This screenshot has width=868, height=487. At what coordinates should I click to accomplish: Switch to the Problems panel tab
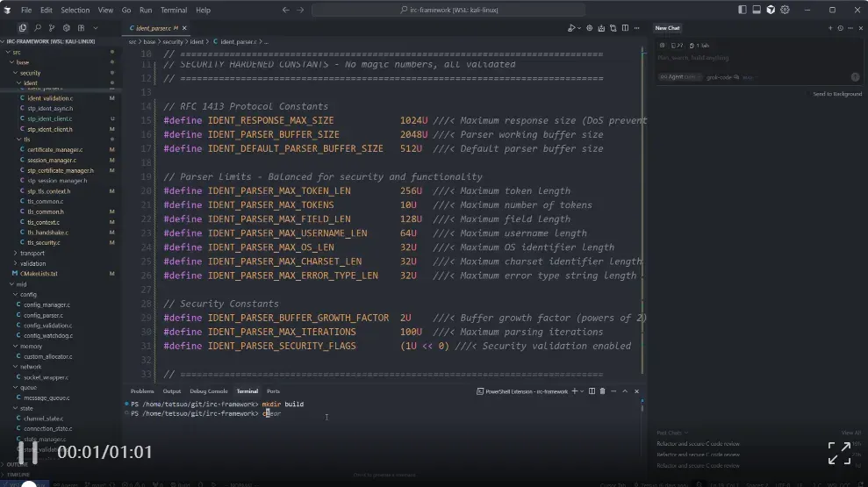(142, 391)
